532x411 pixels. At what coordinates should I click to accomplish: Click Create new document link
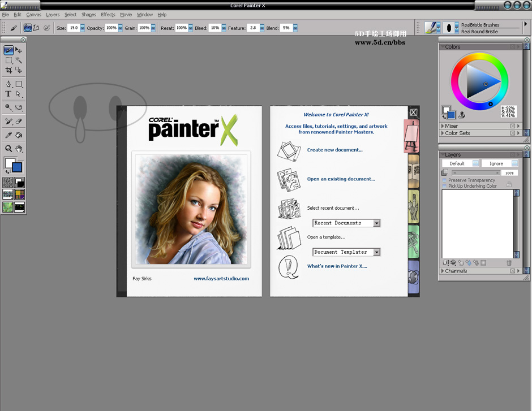coord(335,150)
